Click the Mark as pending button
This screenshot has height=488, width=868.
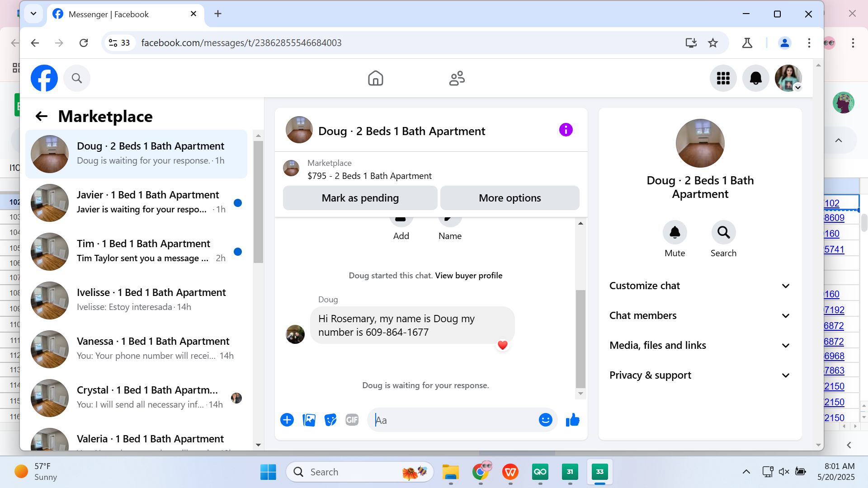pos(360,198)
